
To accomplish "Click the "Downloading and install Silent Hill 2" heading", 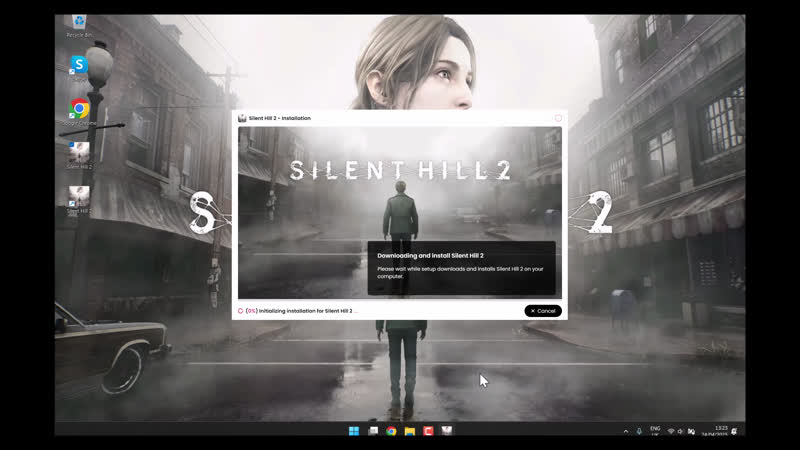I will pos(430,256).
